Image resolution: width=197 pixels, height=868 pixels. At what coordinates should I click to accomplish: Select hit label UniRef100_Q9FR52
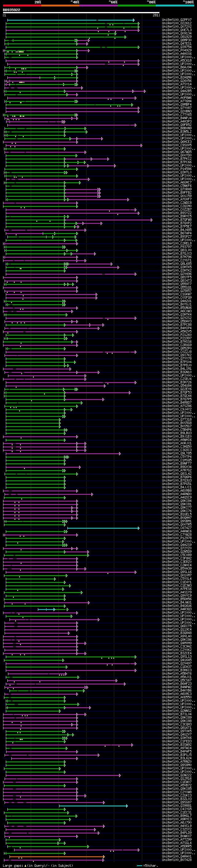point(177,125)
